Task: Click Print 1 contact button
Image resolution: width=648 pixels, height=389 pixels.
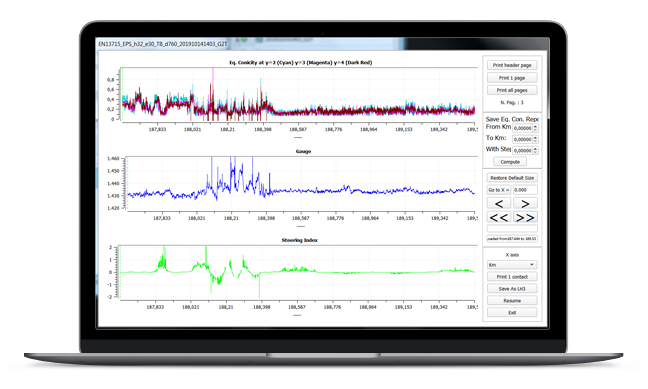Action: click(512, 277)
